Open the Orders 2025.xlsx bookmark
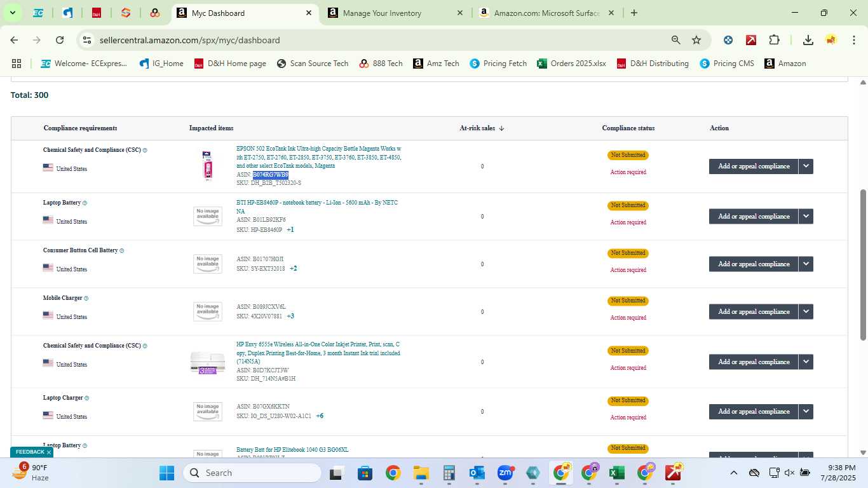The height and width of the screenshot is (488, 868). point(571,64)
